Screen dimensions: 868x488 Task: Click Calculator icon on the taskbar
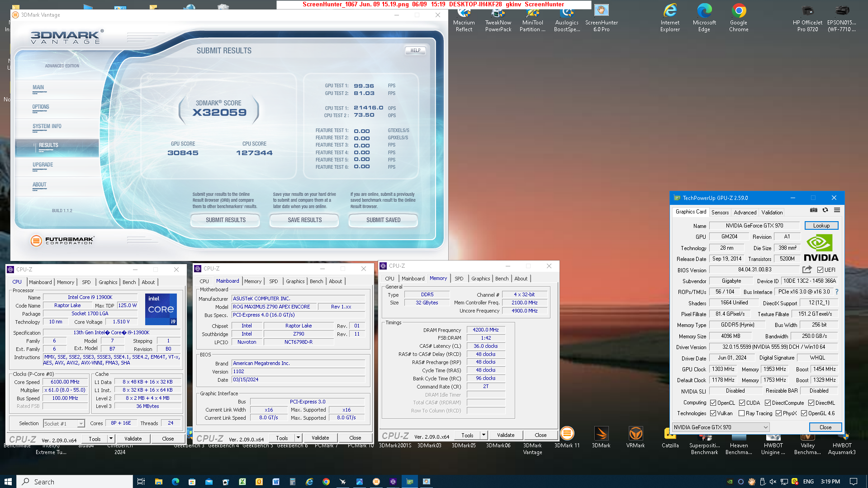(x=293, y=482)
